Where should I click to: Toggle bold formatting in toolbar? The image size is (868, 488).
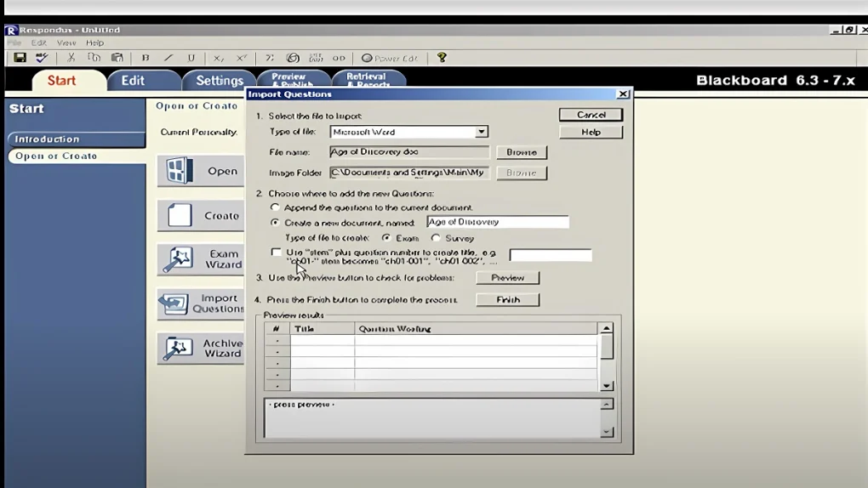click(x=146, y=58)
